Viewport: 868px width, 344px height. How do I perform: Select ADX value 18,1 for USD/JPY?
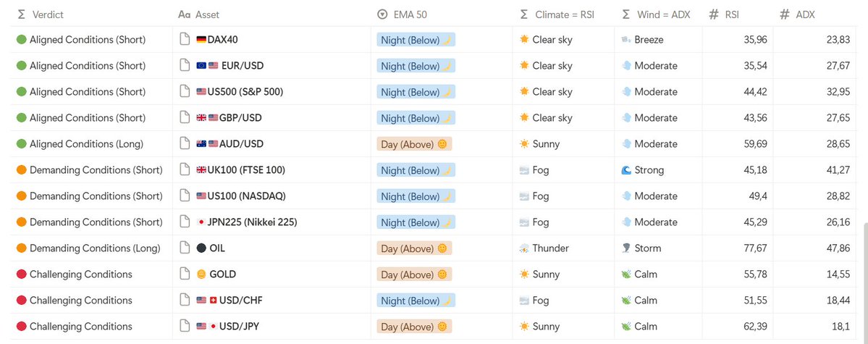pyautogui.click(x=841, y=327)
